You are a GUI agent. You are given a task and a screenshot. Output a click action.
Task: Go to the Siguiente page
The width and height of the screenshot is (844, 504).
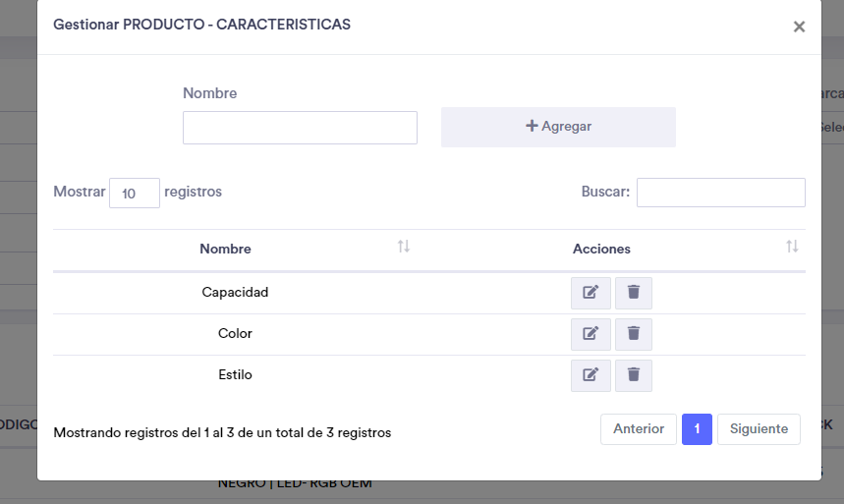point(759,429)
